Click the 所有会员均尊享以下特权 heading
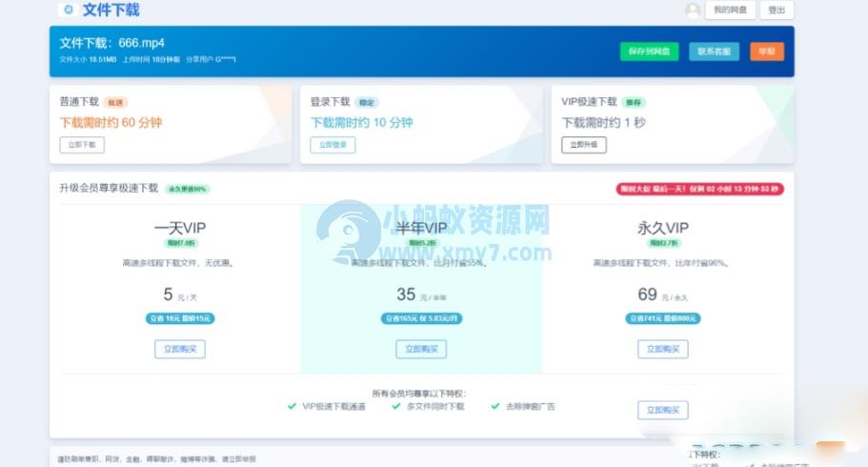The width and height of the screenshot is (868, 467). pos(419,394)
